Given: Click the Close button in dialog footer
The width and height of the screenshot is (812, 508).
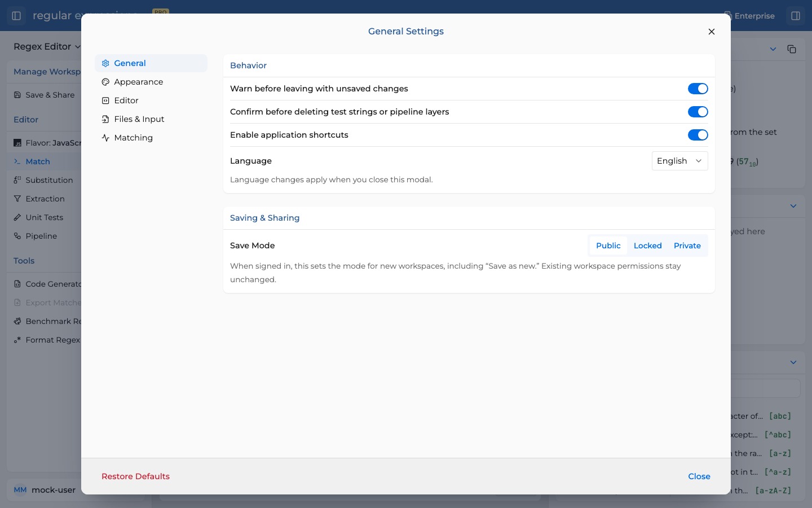Looking at the screenshot, I should click(699, 476).
